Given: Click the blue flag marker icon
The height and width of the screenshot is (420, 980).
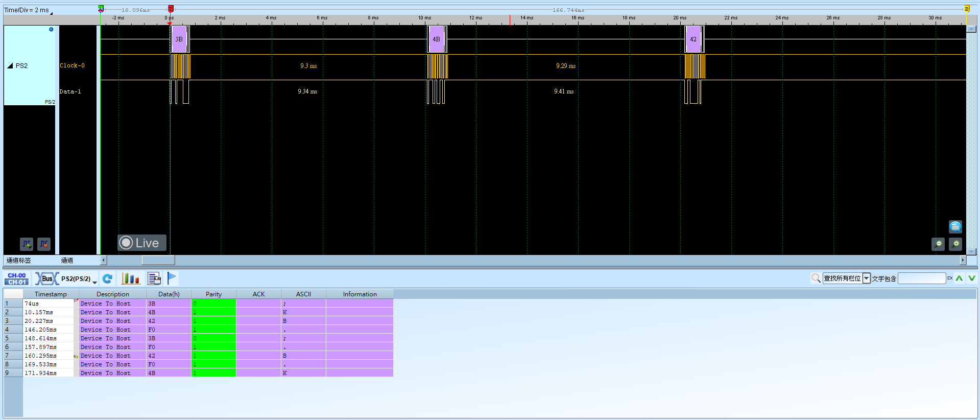Looking at the screenshot, I should tap(172, 278).
